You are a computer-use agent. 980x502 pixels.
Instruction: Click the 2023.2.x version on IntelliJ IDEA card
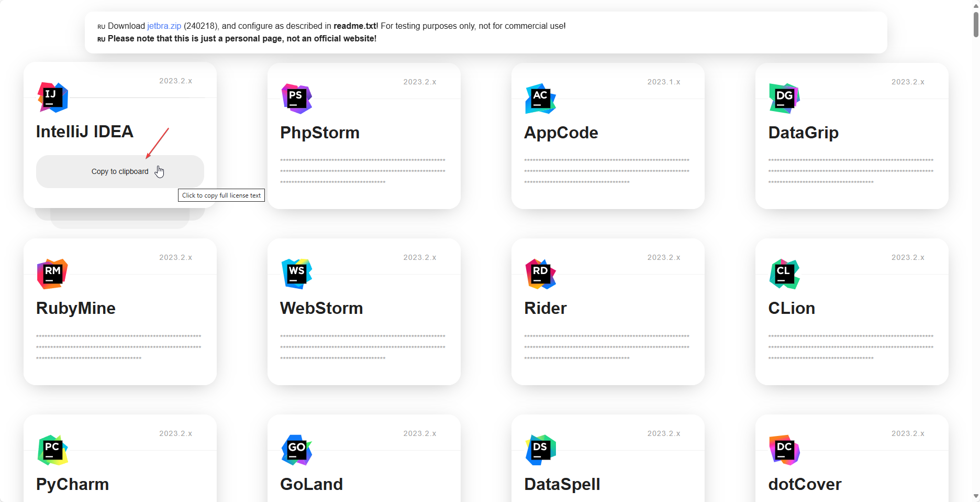pos(176,81)
